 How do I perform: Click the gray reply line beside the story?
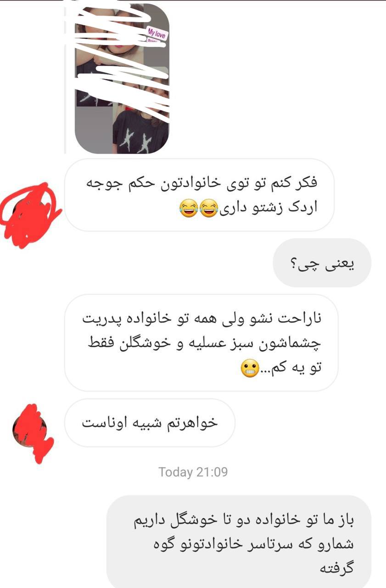(x=65, y=78)
